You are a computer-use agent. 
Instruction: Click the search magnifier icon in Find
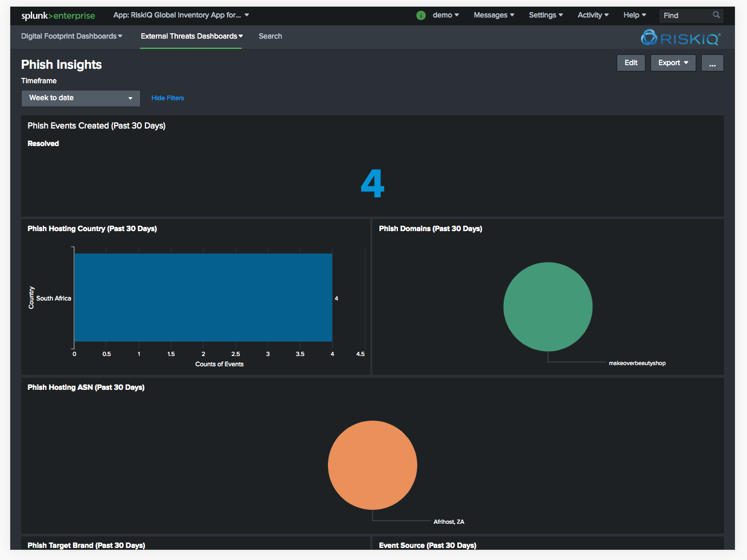(716, 15)
